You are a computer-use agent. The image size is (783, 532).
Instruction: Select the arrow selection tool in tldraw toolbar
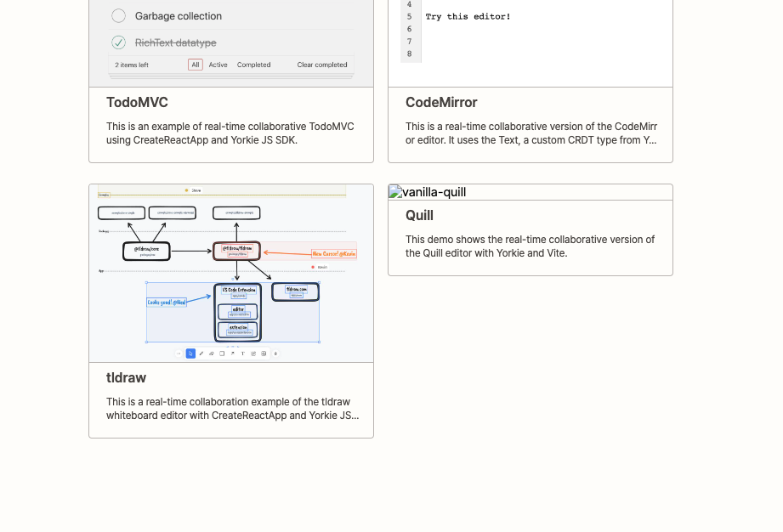click(190, 353)
